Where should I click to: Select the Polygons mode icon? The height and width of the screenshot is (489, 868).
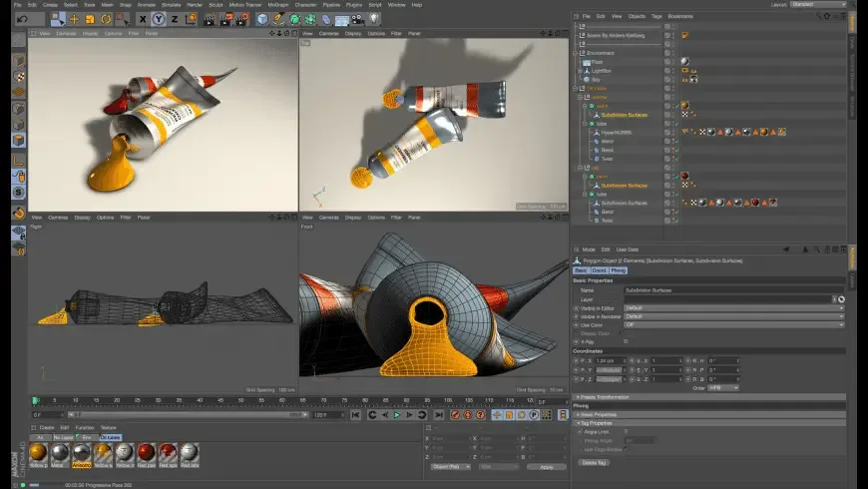coord(19,140)
